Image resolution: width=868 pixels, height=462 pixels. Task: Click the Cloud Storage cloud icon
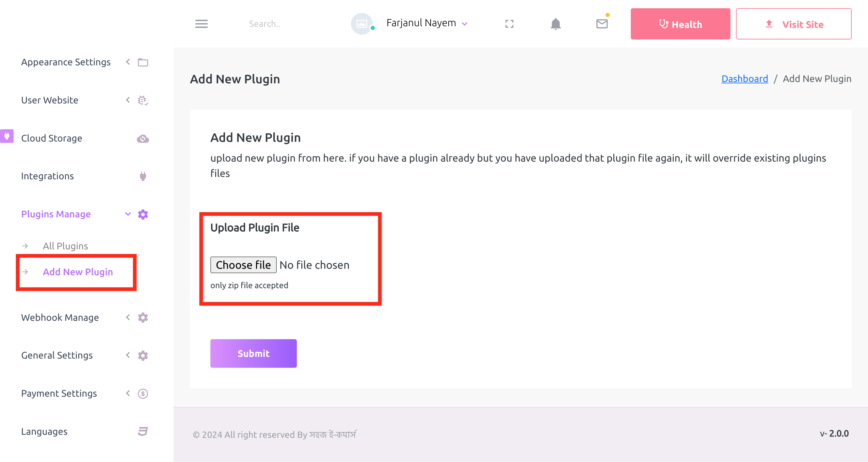click(143, 138)
